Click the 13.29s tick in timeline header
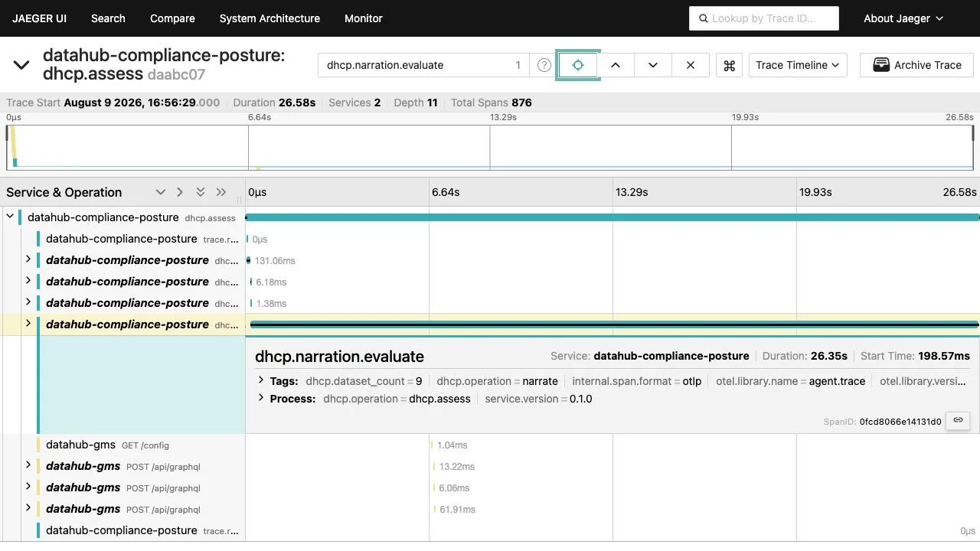 click(x=632, y=192)
